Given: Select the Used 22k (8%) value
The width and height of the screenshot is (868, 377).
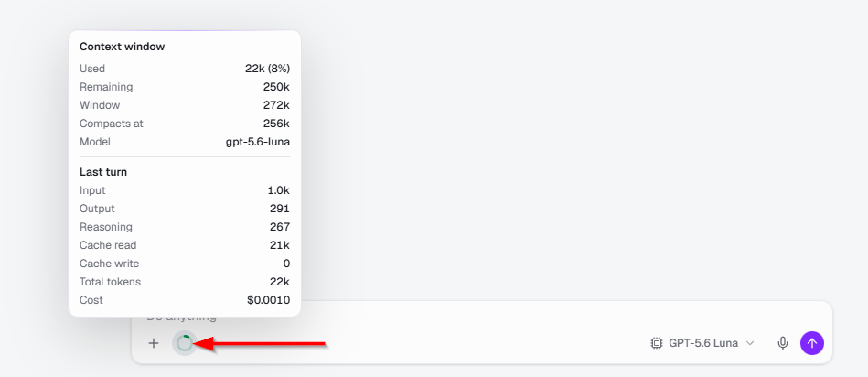Looking at the screenshot, I should point(267,69).
